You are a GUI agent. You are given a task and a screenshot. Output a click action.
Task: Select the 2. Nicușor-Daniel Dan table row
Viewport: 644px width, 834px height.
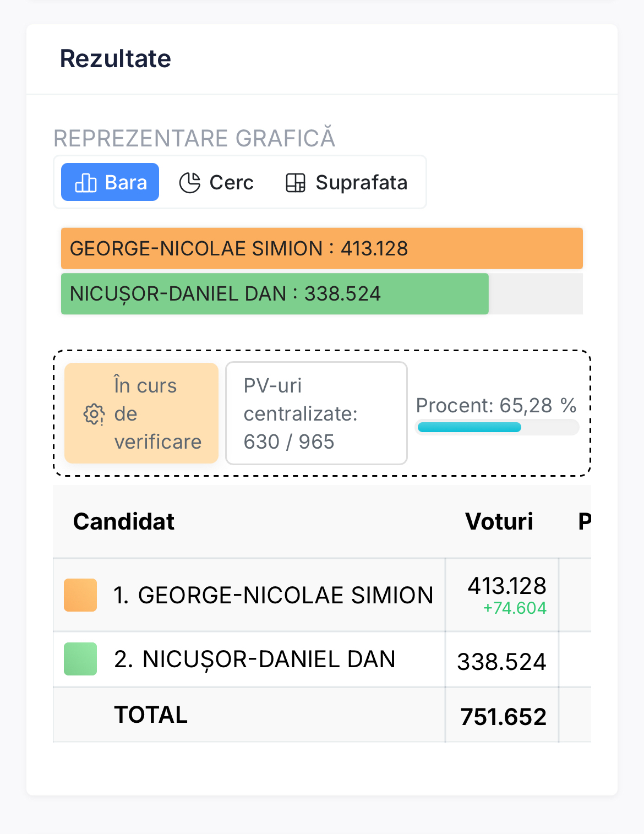[x=255, y=659]
